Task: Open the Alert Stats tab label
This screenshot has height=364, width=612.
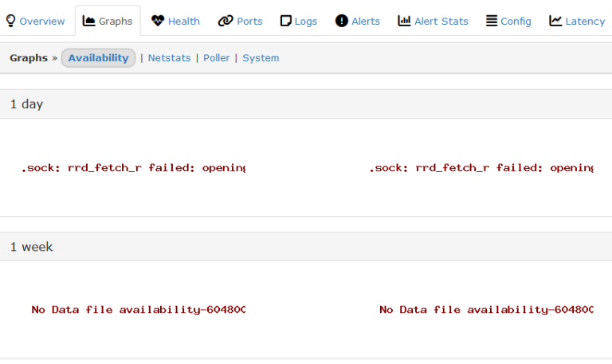Action: (441, 22)
